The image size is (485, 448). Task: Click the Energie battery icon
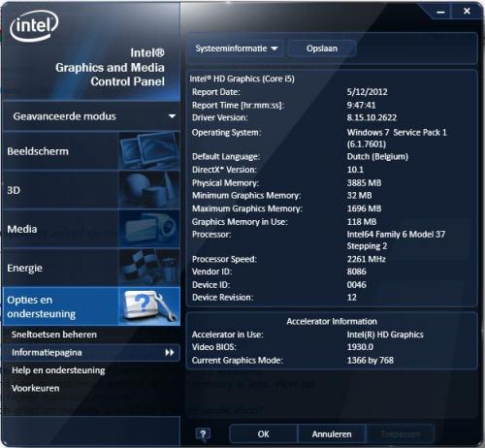point(149,268)
